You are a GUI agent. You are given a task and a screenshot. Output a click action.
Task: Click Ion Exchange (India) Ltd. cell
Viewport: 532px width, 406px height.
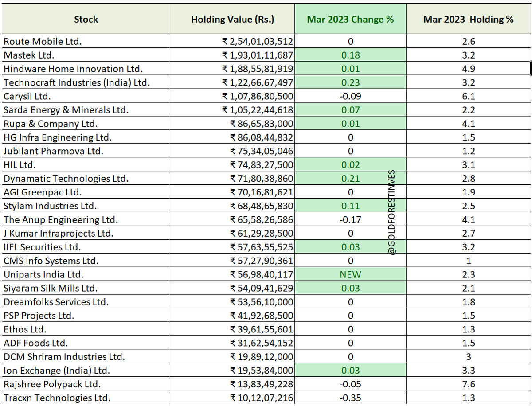[86, 371]
